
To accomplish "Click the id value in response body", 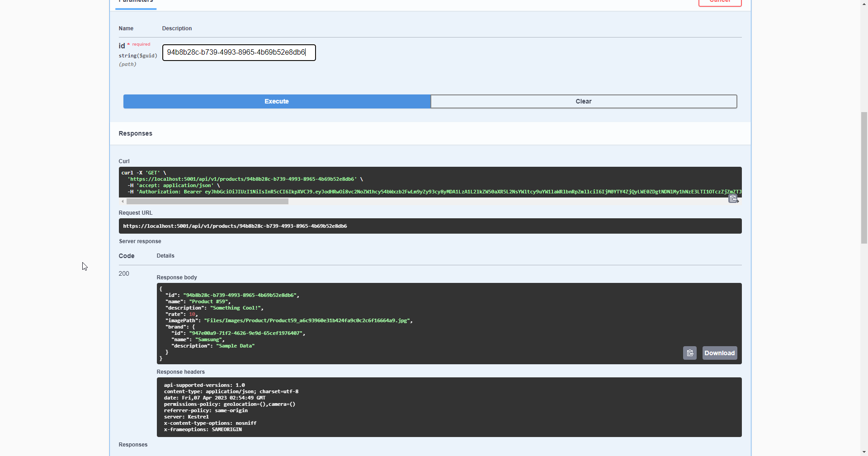I will click(240, 295).
